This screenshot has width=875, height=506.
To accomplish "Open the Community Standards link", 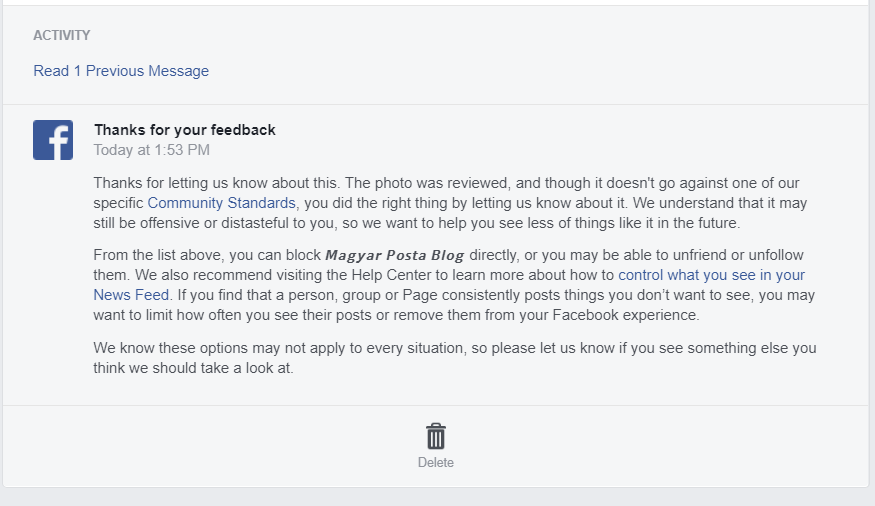I will (222, 203).
